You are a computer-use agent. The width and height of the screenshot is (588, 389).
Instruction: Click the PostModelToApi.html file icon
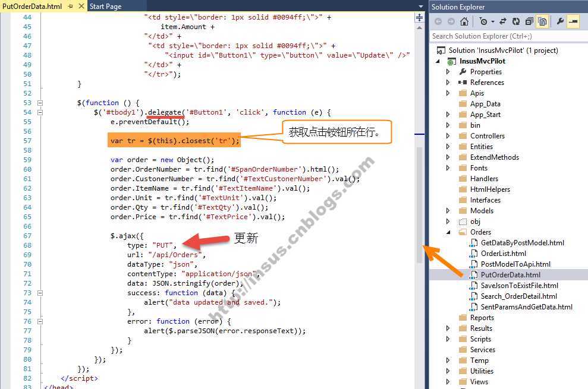[474, 264]
